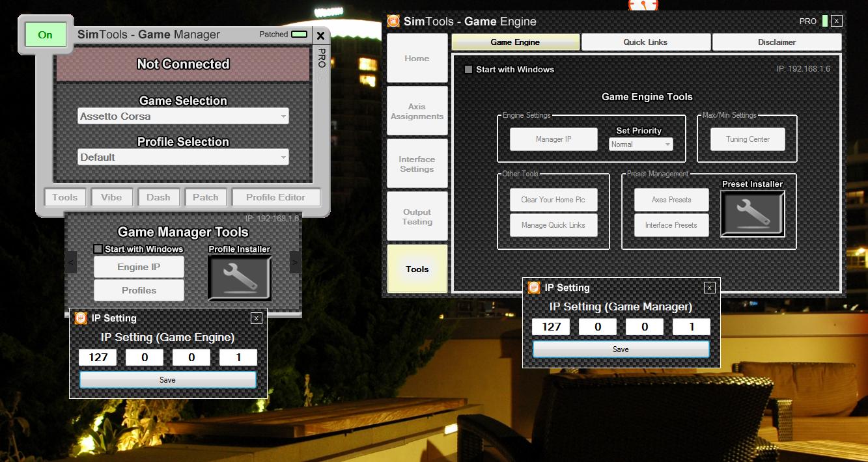Click the Game Manager IP Setting dialog logo icon

pyautogui.click(x=534, y=288)
